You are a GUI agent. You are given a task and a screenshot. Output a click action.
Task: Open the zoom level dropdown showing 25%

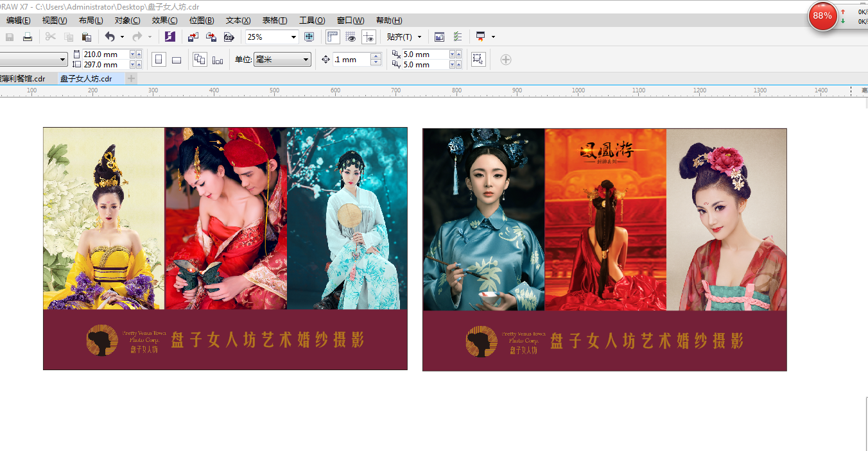click(293, 37)
